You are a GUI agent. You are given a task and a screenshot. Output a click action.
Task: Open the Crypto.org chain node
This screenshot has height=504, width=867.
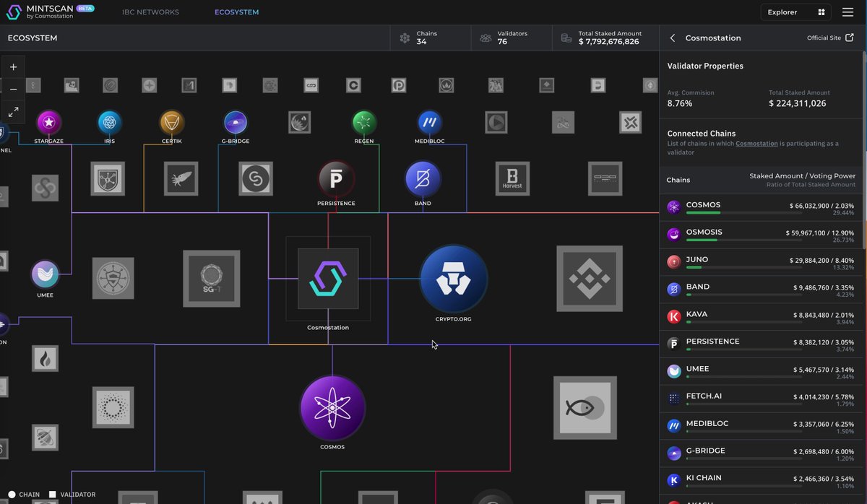454,279
